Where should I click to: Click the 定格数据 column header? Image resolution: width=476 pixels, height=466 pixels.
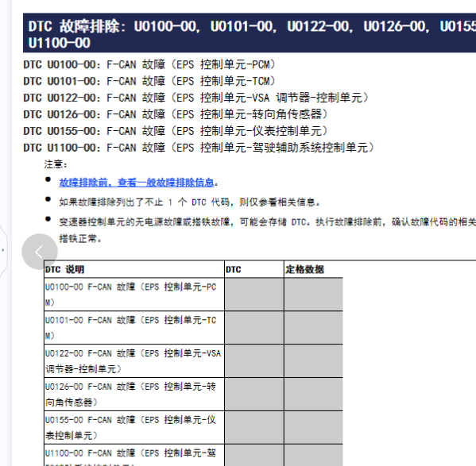(314, 269)
